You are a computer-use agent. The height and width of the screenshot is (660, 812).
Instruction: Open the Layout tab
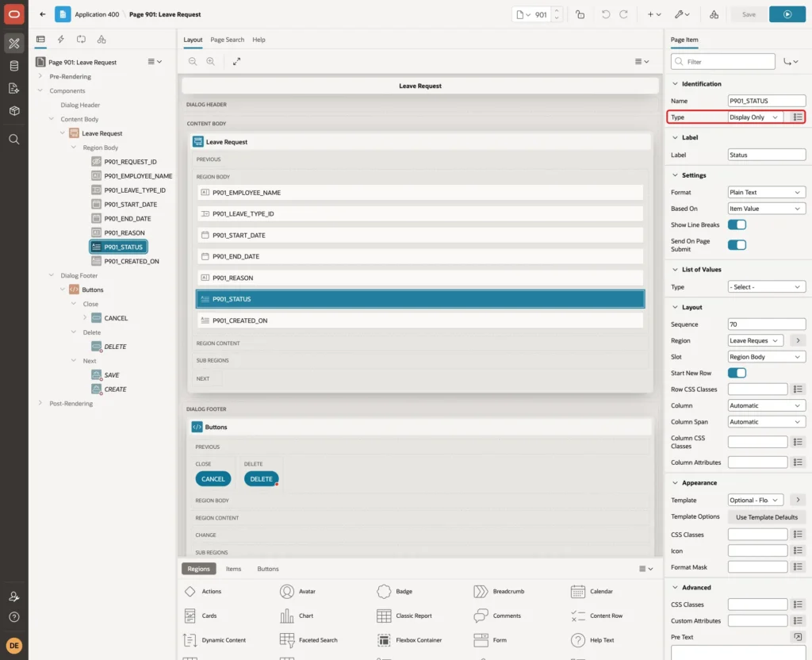coord(193,40)
